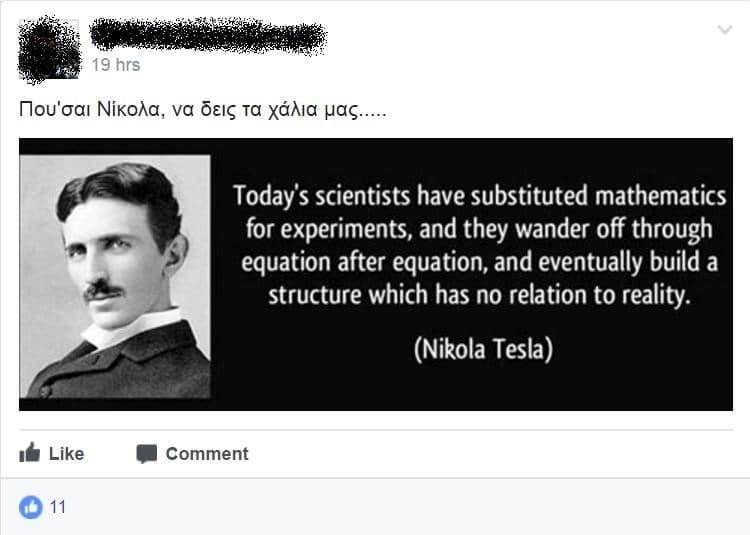Click the blue like reaction icon
Image resolution: width=750 pixels, height=535 pixels.
point(31,507)
